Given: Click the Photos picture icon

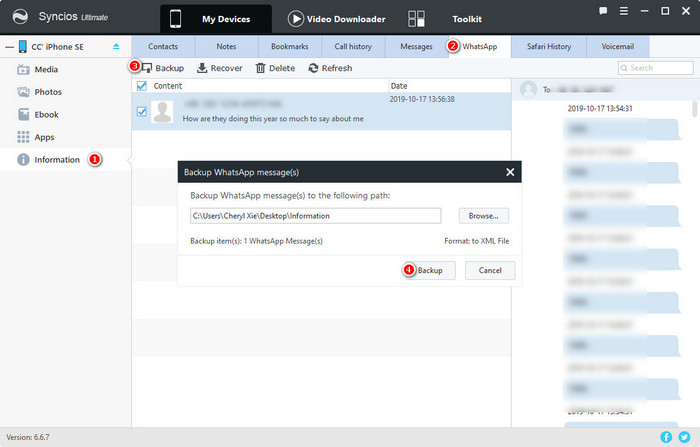Looking at the screenshot, I should coord(23,92).
